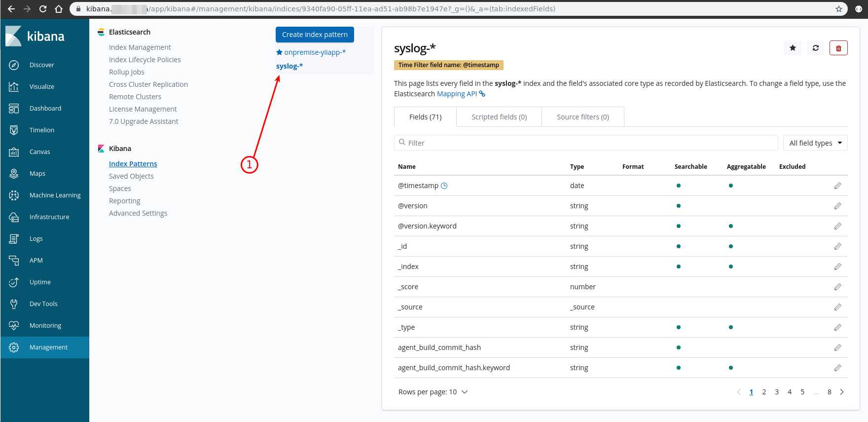Refresh the field list
This screenshot has height=422, width=868.
816,48
